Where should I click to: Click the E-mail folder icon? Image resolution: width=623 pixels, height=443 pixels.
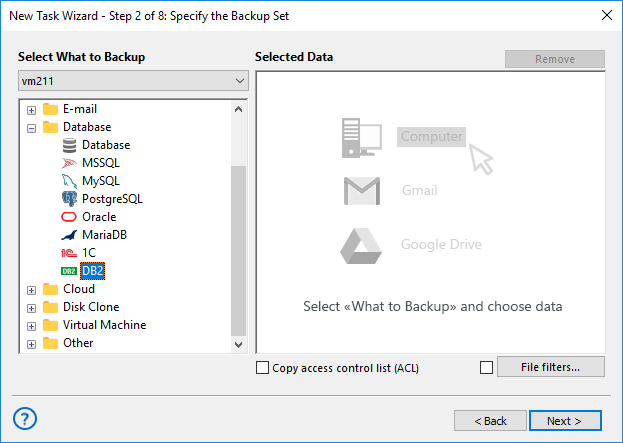[50, 109]
